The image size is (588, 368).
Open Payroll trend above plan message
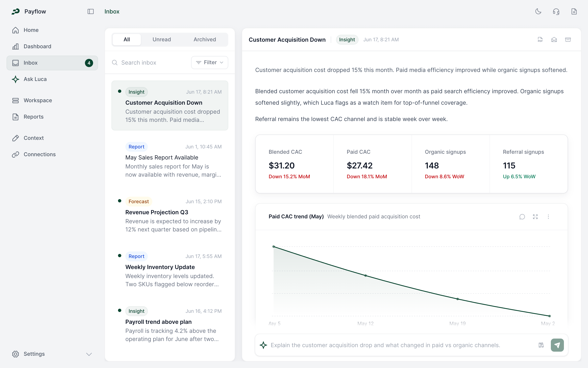(170, 325)
